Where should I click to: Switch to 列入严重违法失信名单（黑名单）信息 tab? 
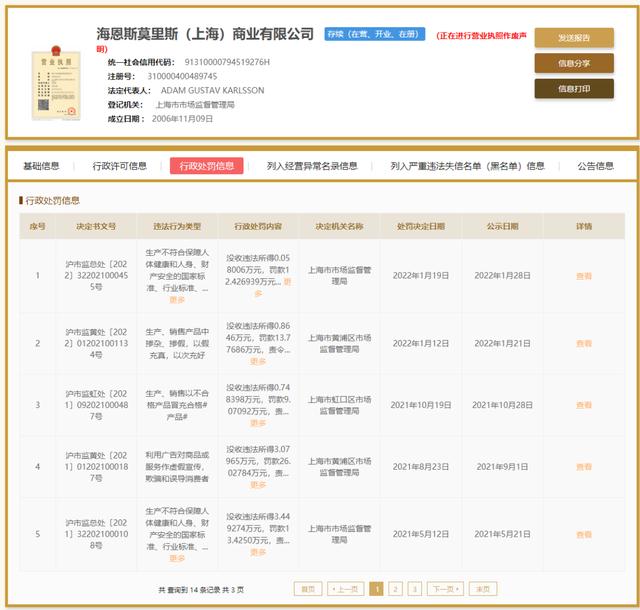[467, 166]
